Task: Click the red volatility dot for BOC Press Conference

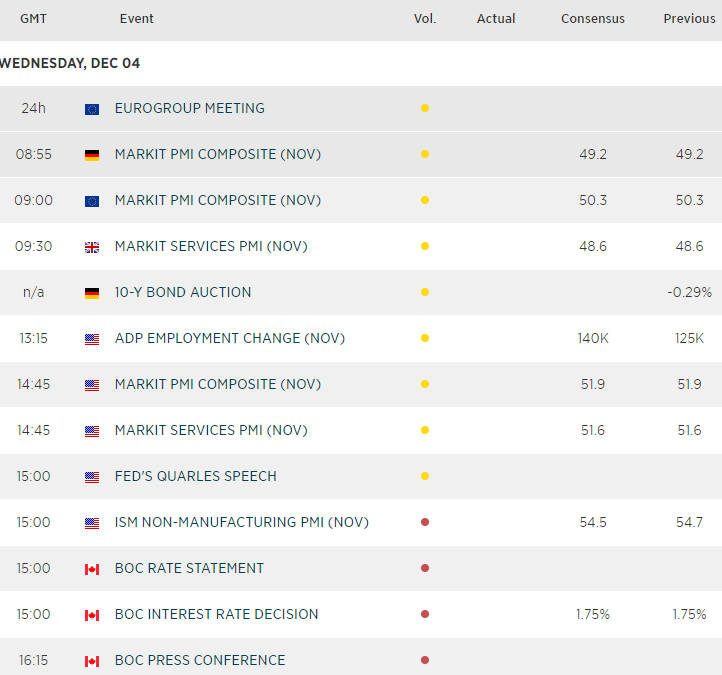Action: (425, 660)
